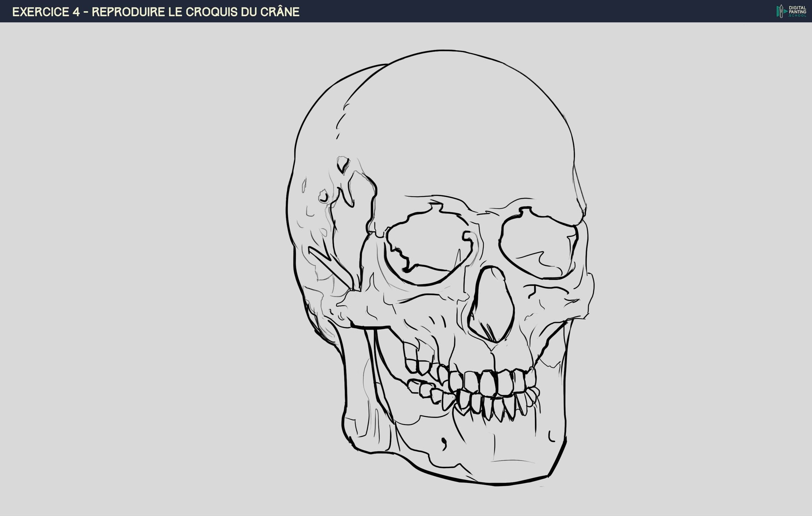Viewport: 812px width, 516px height.
Task: Click the skull's upper front teeth
Action: [x=487, y=385]
